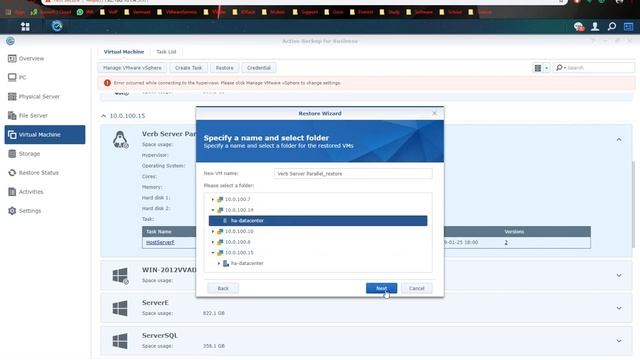The image size is (640, 360).
Task: Expand 10.0.100.8 node in folder tree
Action: [x=213, y=242]
